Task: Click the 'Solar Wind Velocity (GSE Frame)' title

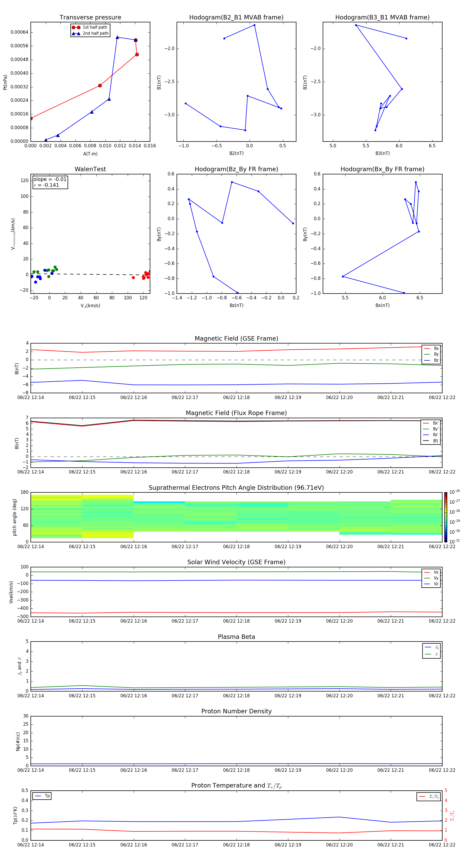Action: (236, 562)
